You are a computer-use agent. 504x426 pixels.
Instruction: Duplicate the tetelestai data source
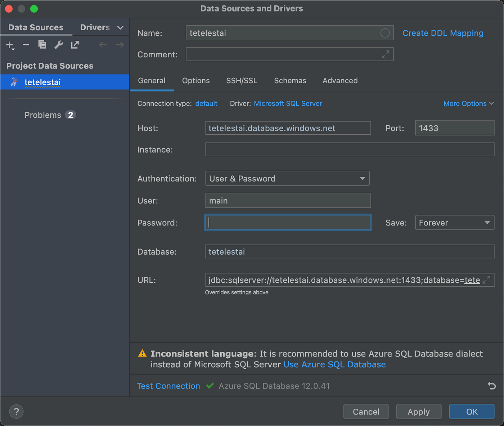click(x=42, y=45)
